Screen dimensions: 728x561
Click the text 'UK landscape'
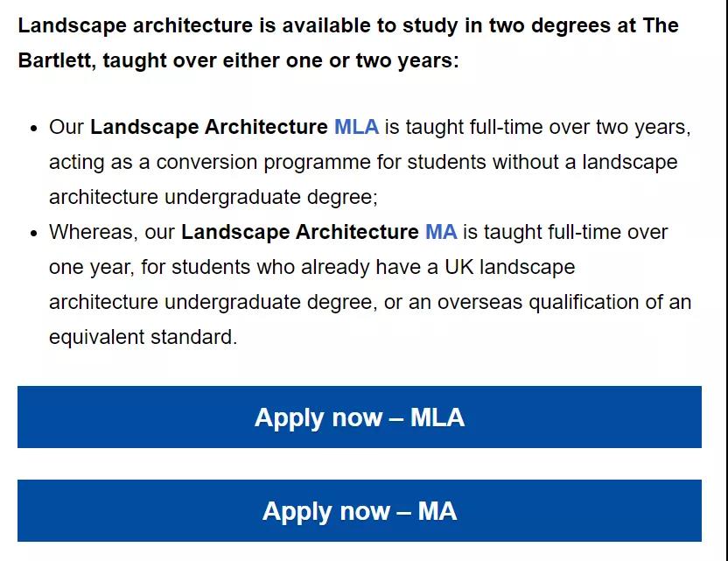pyautogui.click(x=510, y=267)
